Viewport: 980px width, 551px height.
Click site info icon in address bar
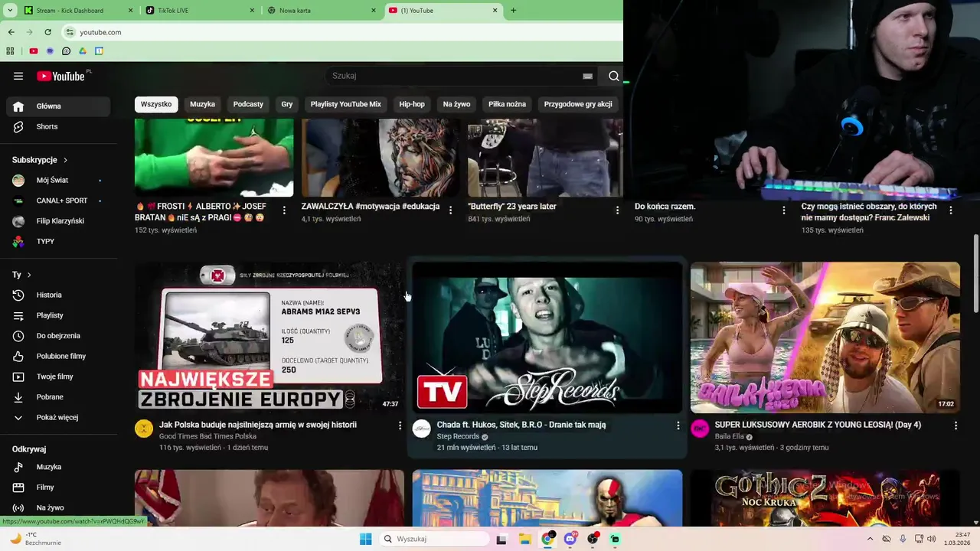[x=70, y=32]
